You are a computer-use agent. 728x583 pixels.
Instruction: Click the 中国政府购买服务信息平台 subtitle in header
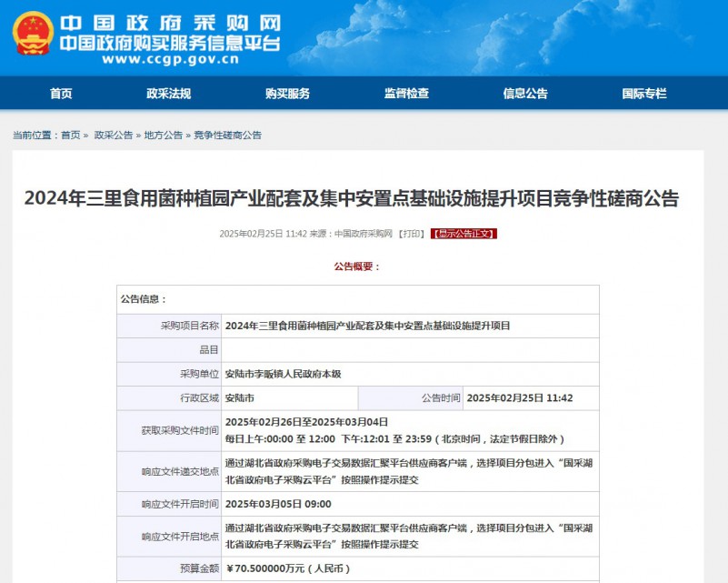pos(170,44)
